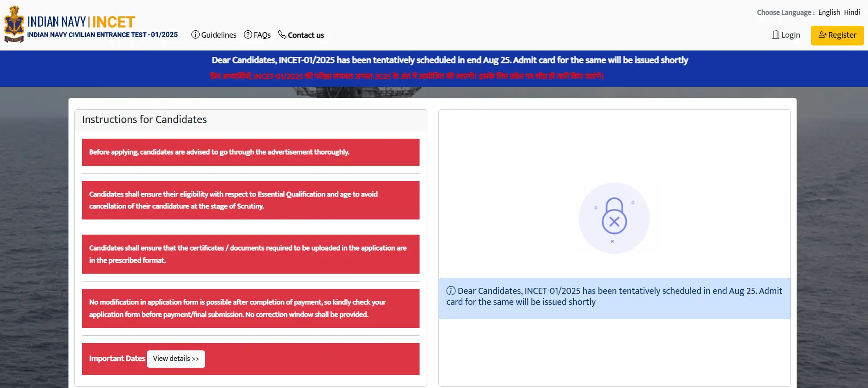Click the yellow Register button

pyautogui.click(x=837, y=35)
